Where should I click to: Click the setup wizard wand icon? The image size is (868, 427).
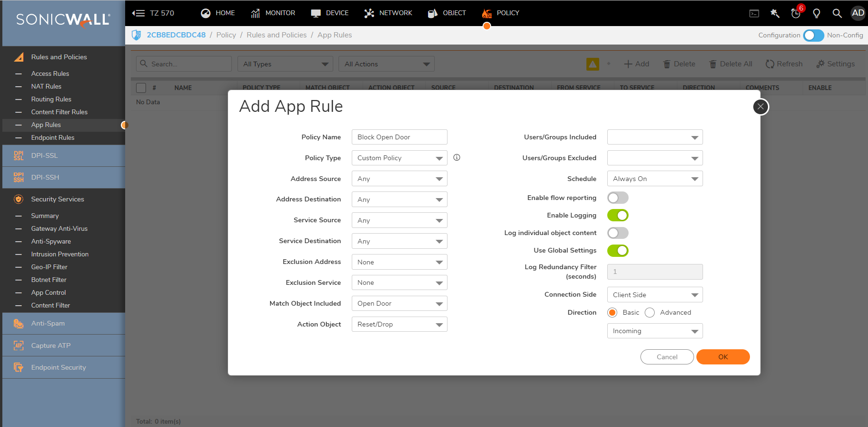click(x=775, y=13)
